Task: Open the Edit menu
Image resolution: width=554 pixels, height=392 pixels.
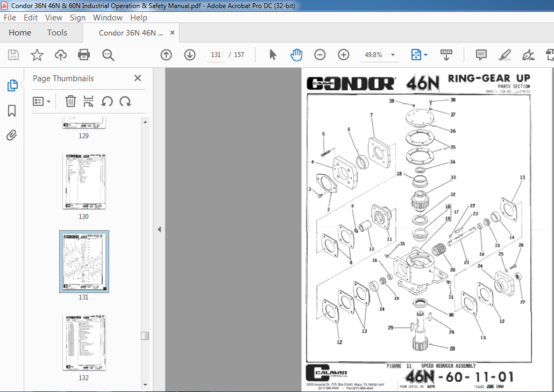Action: (x=31, y=18)
